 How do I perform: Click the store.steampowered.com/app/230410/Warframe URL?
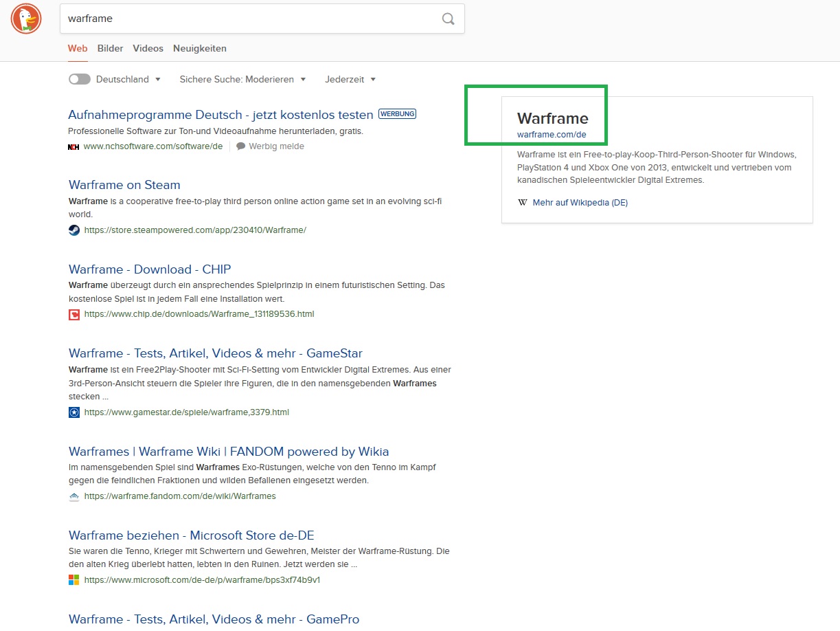click(x=195, y=230)
